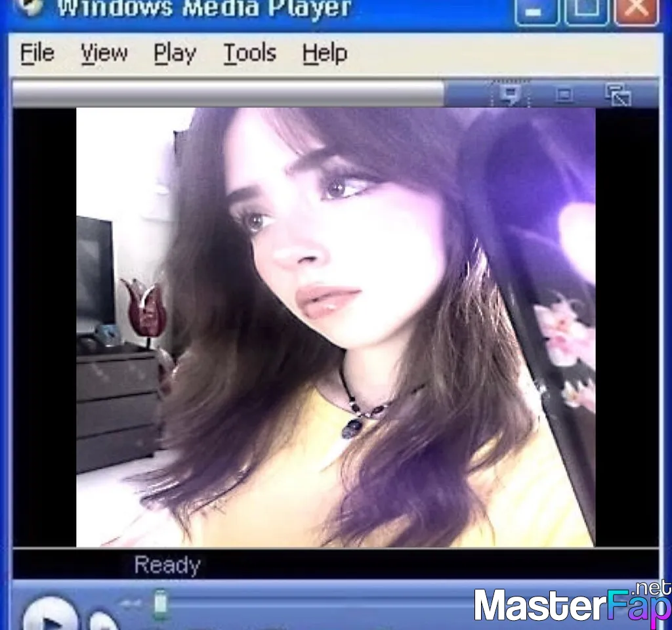Viewport: 672px width, 630px height.
Task: Open the Tools menu
Action: point(249,53)
